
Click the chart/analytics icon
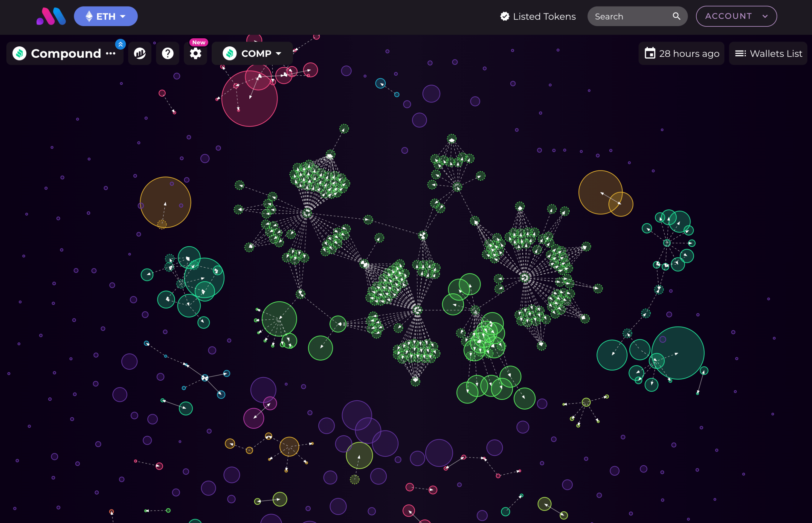click(x=140, y=54)
